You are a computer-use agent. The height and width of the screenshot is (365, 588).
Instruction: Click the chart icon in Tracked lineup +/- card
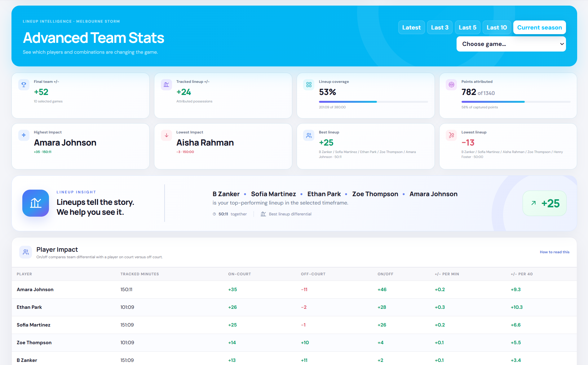(166, 85)
